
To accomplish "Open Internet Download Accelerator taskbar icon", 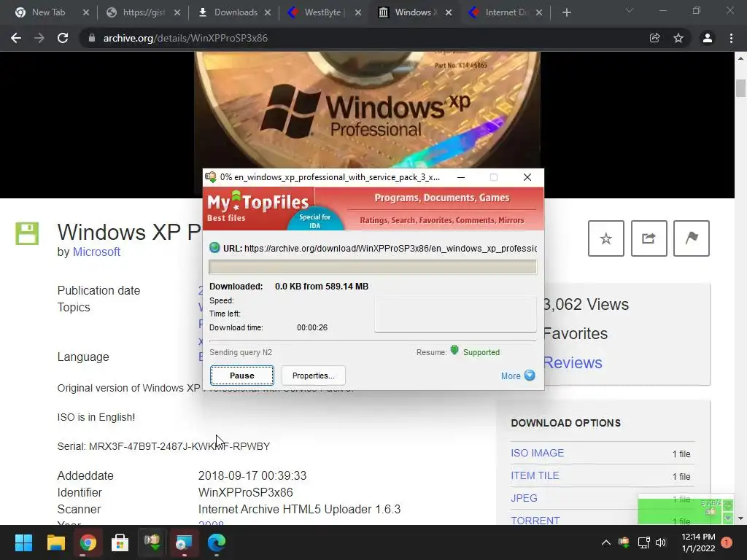I will coord(152,542).
